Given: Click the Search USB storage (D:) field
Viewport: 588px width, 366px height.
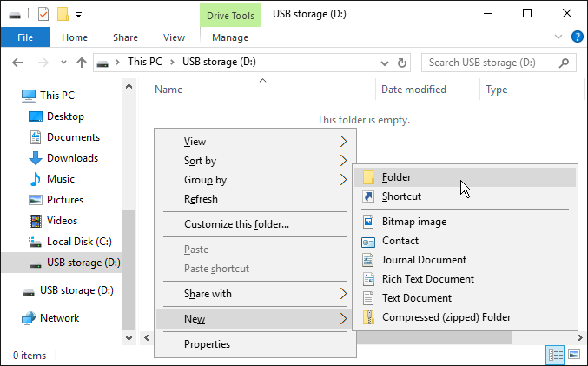Looking at the screenshot, I should (492, 63).
